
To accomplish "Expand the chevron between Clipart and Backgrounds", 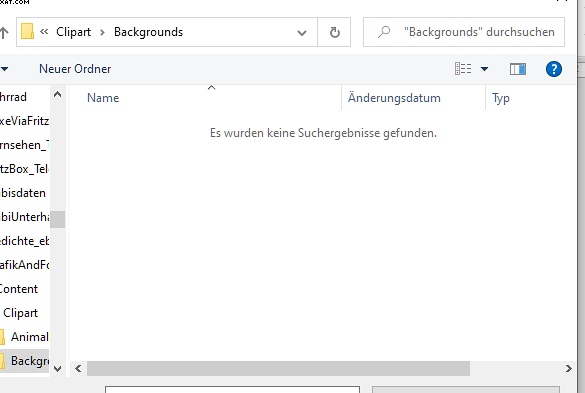I will click(x=102, y=32).
